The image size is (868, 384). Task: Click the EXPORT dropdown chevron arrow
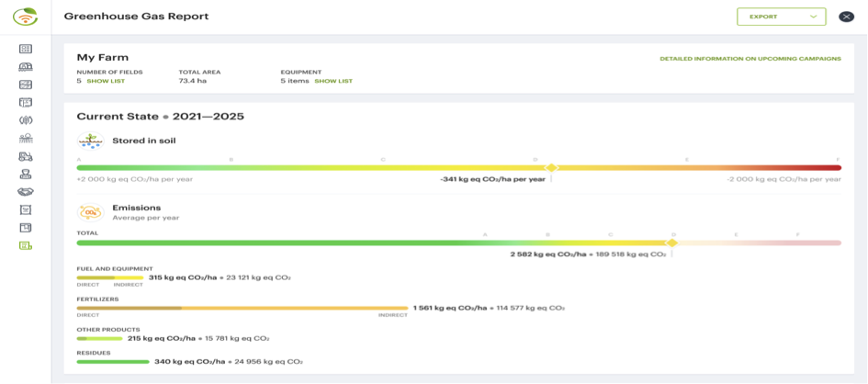point(814,17)
